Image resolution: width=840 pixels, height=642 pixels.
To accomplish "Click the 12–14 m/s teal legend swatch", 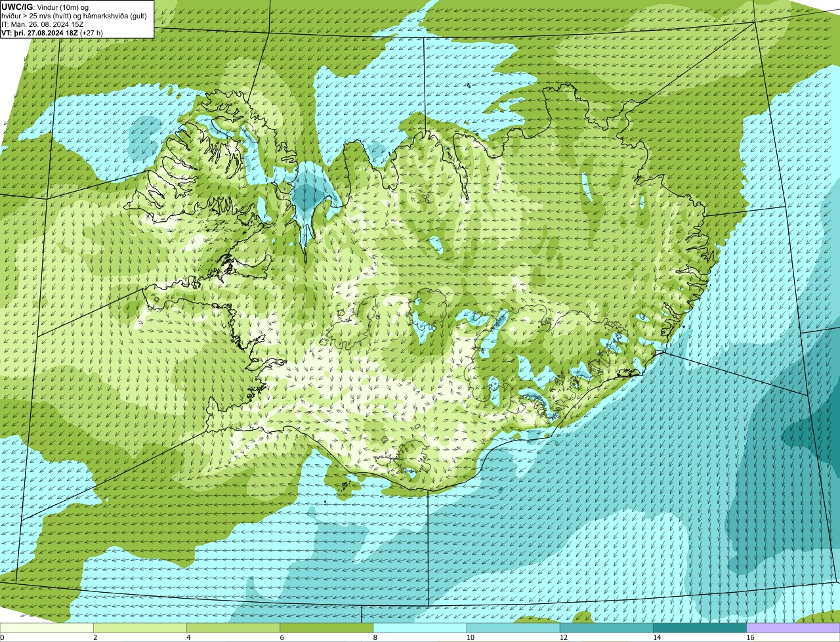I will 606,628.
